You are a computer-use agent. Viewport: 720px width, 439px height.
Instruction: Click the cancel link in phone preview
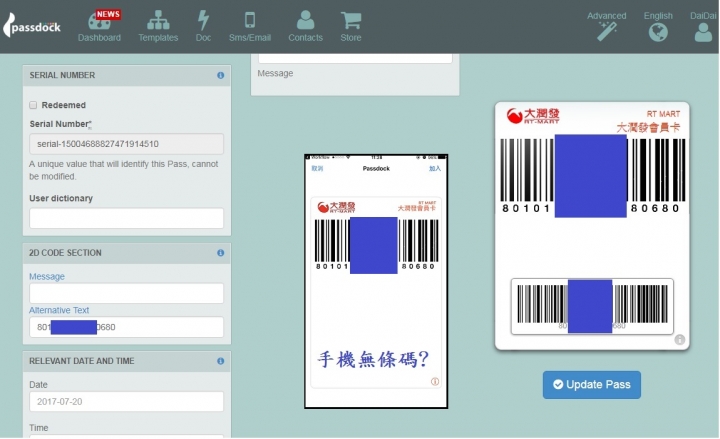317,169
